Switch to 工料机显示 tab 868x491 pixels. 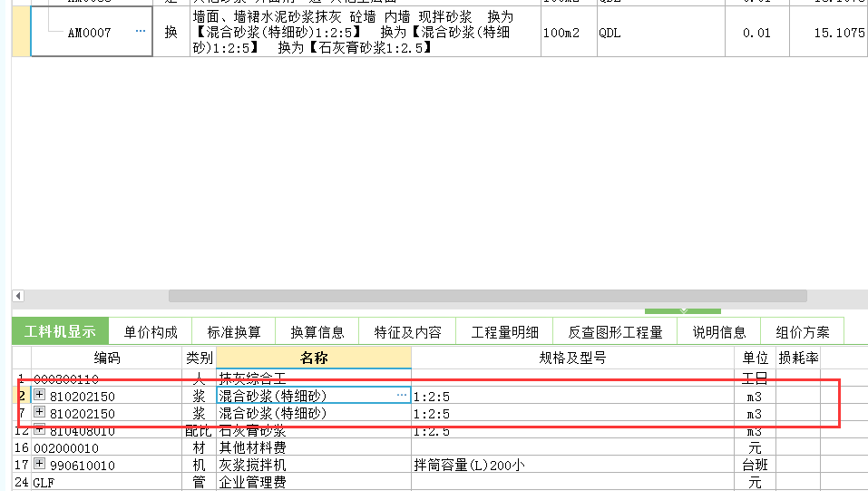coord(61,331)
